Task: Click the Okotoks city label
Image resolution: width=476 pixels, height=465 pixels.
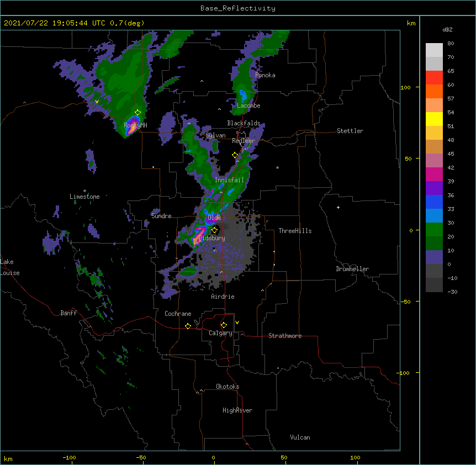Action: click(x=228, y=387)
